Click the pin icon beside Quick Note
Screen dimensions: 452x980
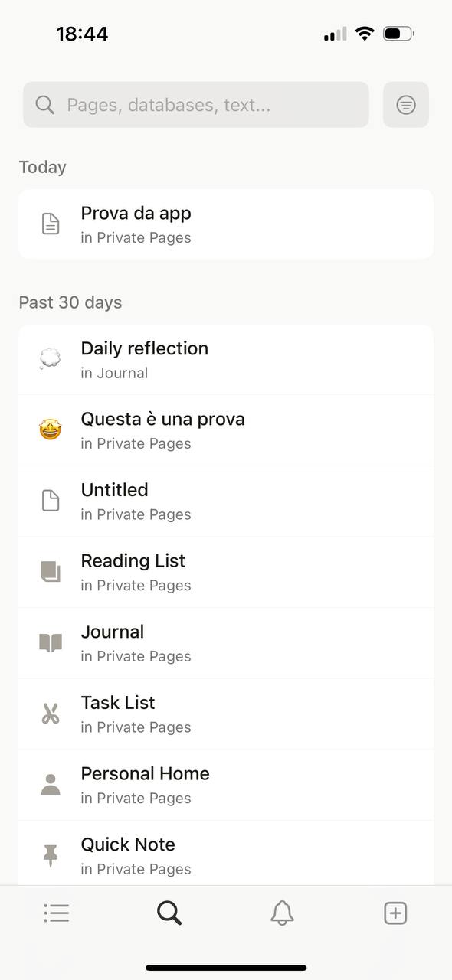pos(49,855)
